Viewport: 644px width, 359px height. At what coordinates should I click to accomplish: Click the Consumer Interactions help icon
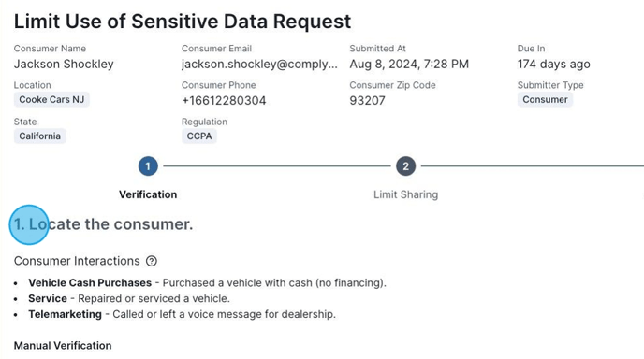pyautogui.click(x=152, y=261)
